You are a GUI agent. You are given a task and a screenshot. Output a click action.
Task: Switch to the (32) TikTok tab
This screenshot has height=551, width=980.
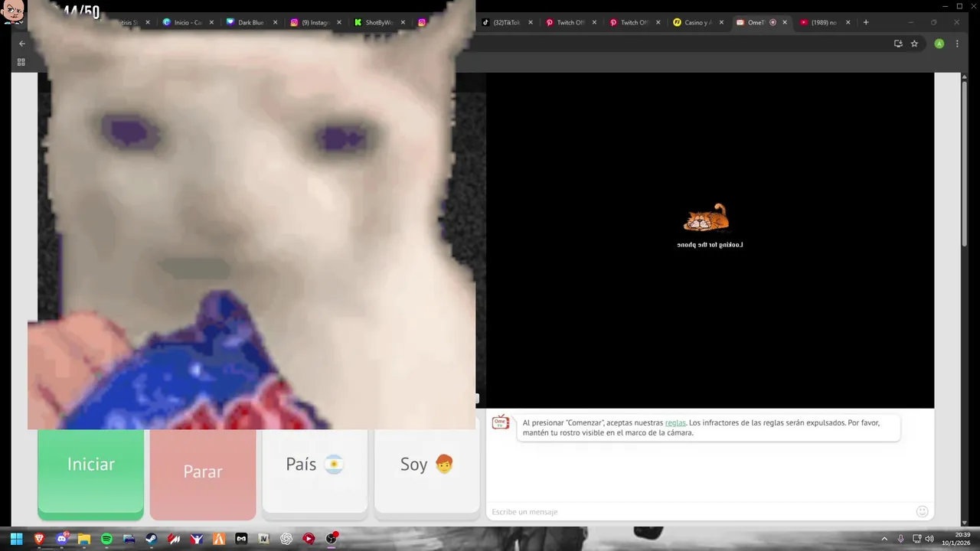505,22
